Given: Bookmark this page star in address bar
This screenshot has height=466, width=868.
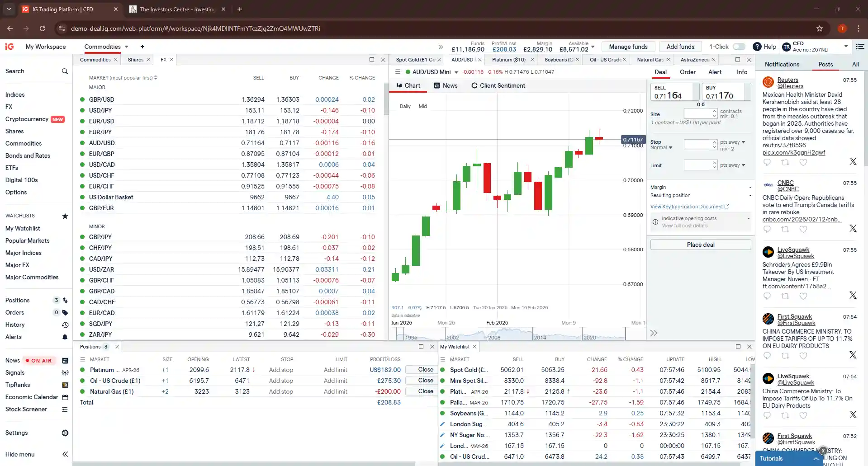Looking at the screenshot, I should point(820,28).
